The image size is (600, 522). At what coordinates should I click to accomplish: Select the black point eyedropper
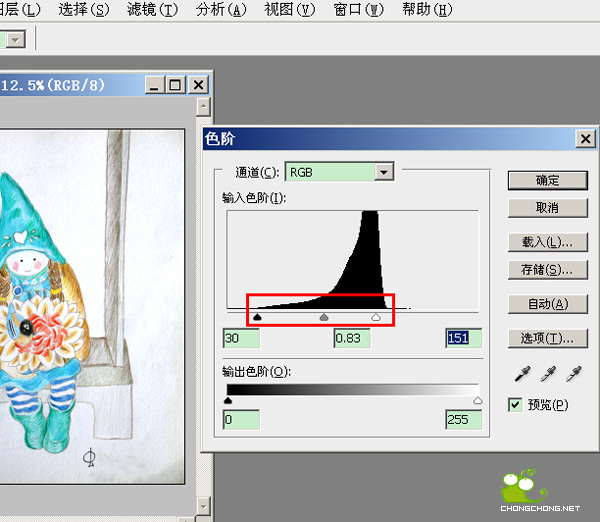click(522, 374)
